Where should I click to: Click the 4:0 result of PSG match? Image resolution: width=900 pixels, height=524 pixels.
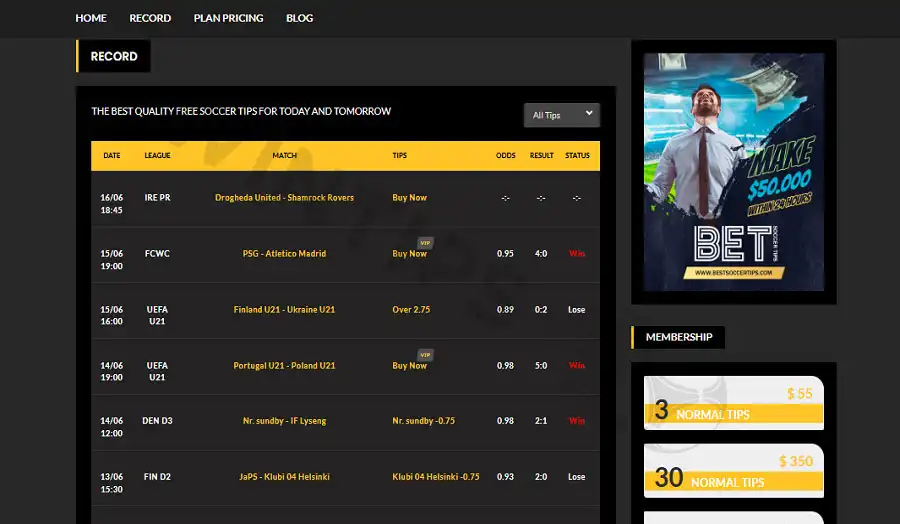(541, 253)
